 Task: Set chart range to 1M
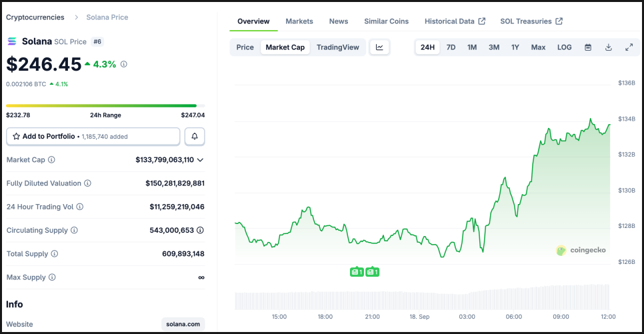(x=472, y=47)
